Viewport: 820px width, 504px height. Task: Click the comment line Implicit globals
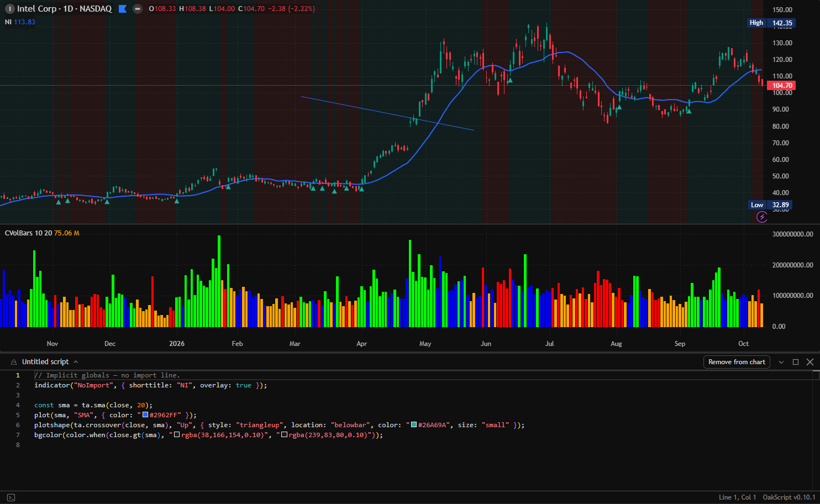tap(107, 375)
